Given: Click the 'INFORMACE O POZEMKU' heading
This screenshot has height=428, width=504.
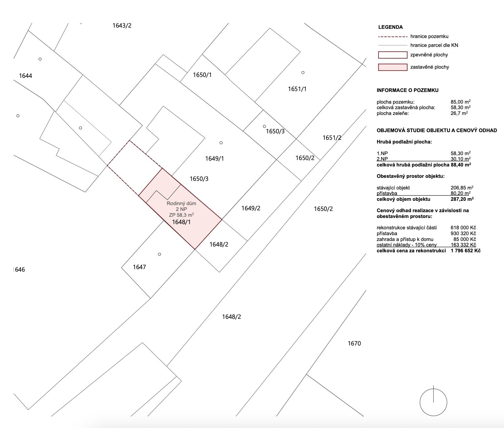Looking at the screenshot, I should (x=407, y=90).
